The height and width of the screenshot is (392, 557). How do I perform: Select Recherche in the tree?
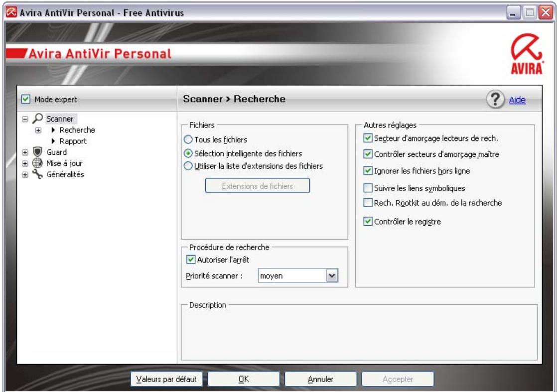77,130
